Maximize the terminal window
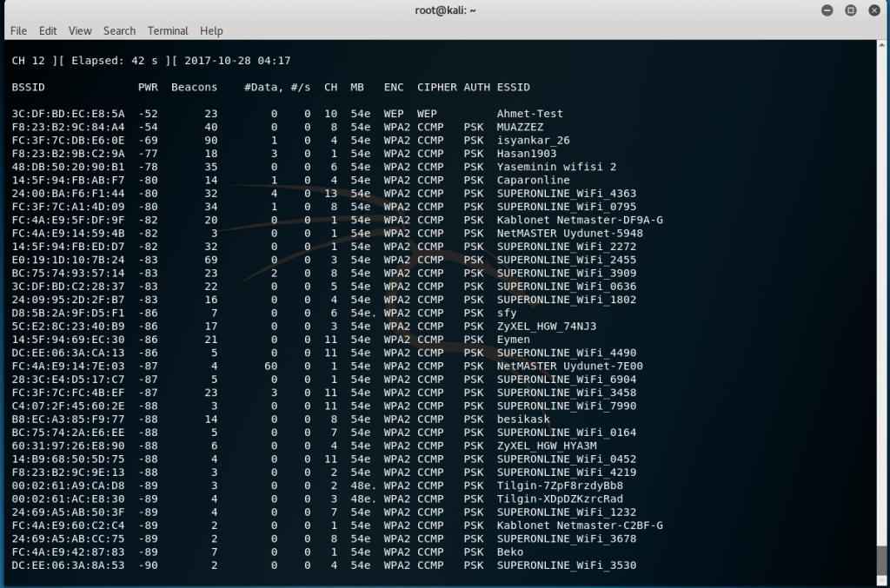The image size is (890, 588). 851,10
